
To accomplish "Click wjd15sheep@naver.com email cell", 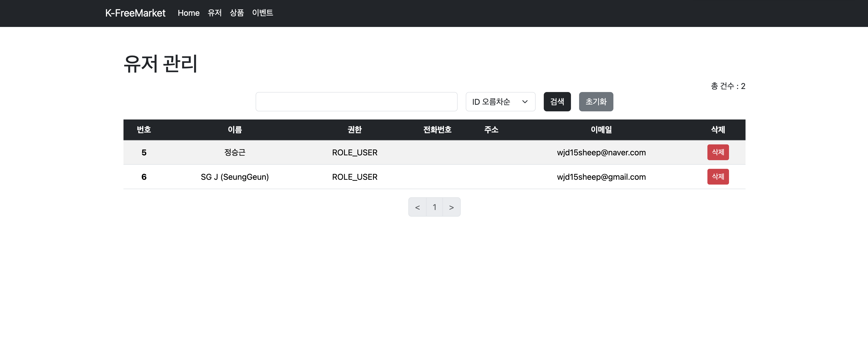I will (x=601, y=153).
